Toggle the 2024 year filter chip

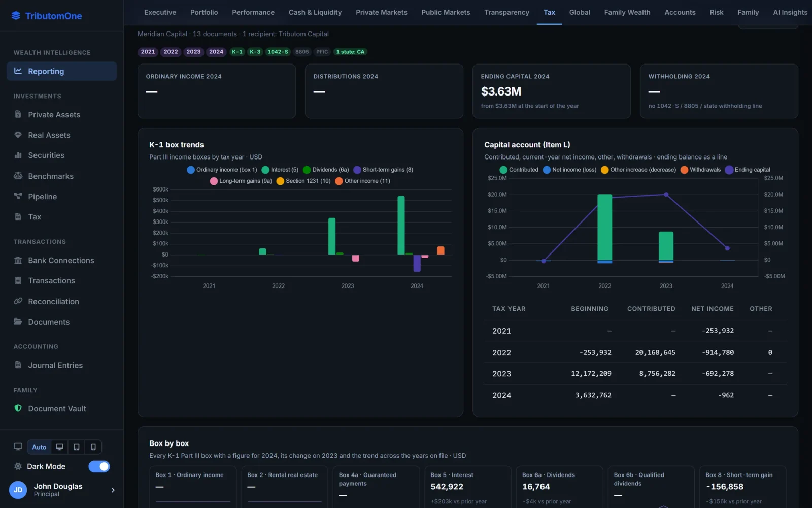tap(216, 52)
